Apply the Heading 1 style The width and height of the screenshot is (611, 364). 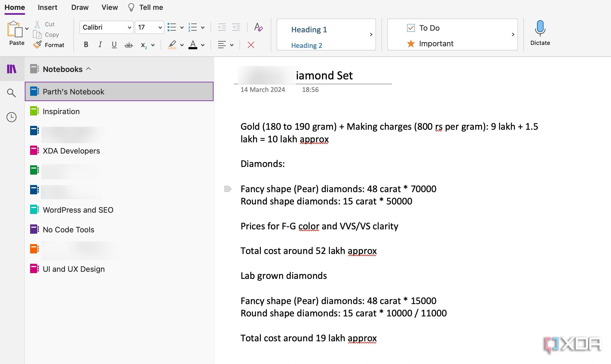click(309, 29)
